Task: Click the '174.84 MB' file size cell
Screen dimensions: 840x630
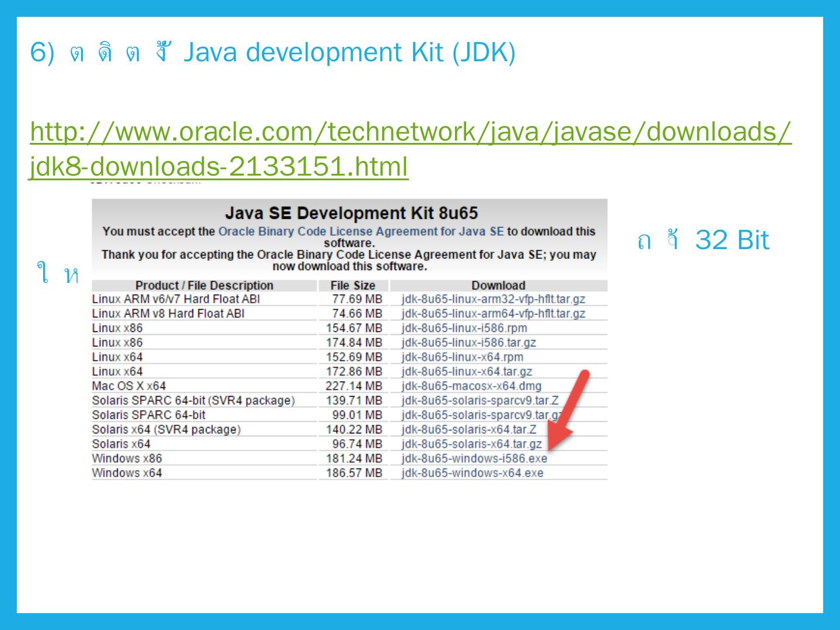Action: pyautogui.click(x=353, y=343)
